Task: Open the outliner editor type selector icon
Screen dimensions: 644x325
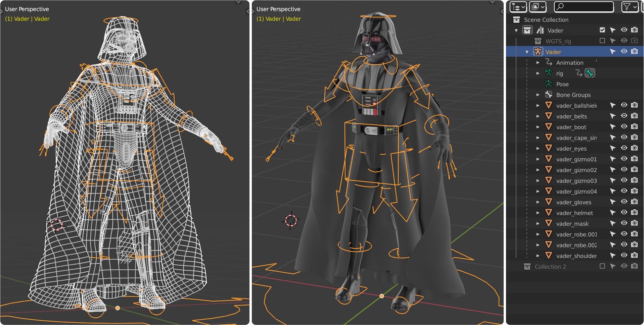Action: (518, 7)
